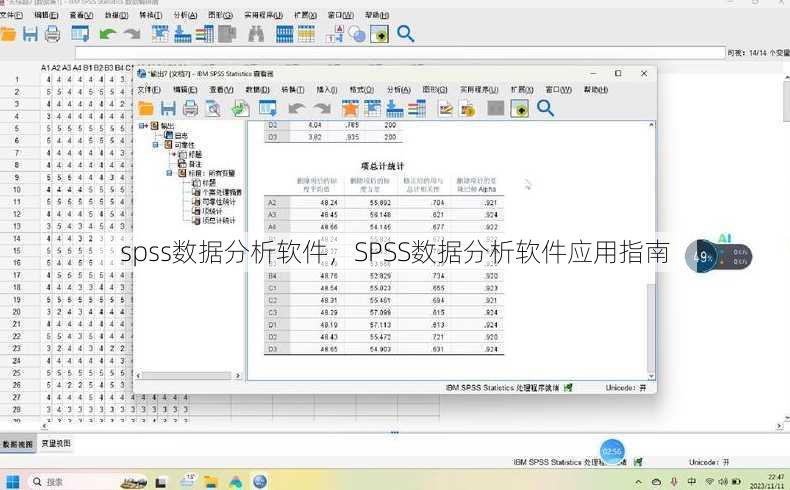The height and width of the screenshot is (490, 790).
Task: Click the Variables info icon in Data Editor
Action: click(205, 34)
